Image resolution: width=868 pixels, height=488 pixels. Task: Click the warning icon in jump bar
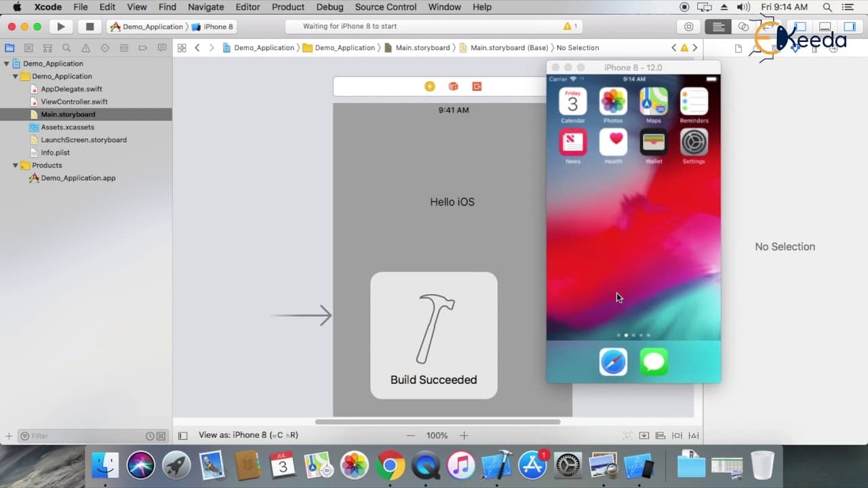pos(684,48)
